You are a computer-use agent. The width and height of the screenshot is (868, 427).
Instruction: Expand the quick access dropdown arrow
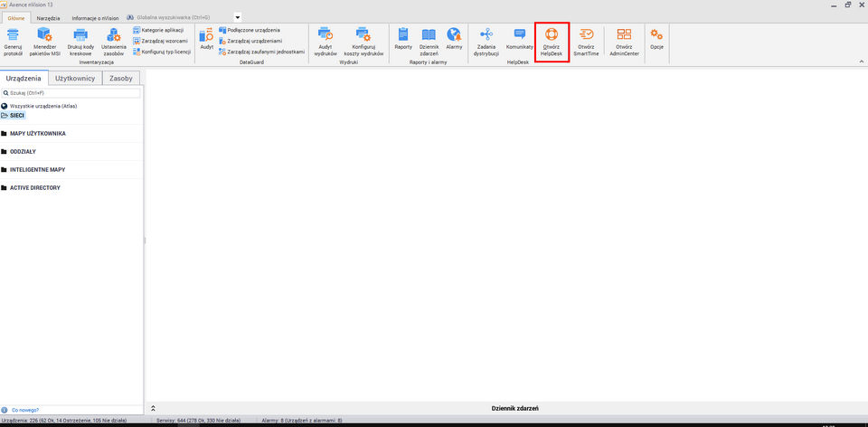point(237,17)
